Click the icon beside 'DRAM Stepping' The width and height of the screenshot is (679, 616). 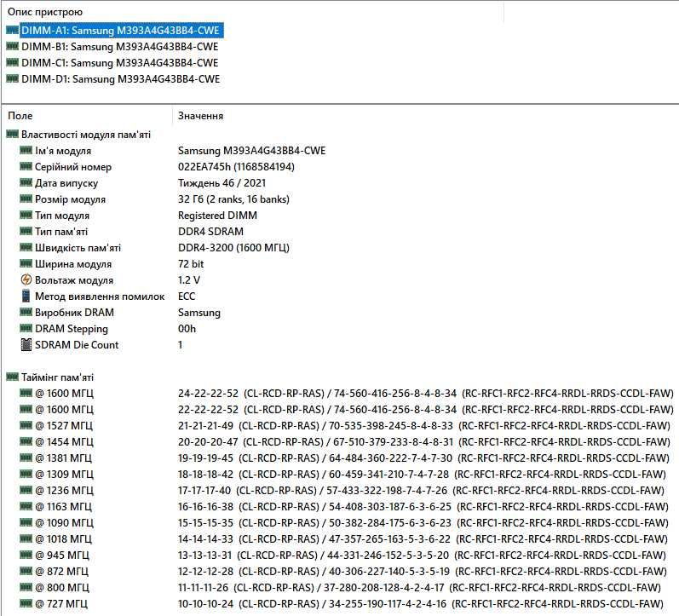[x=26, y=328]
